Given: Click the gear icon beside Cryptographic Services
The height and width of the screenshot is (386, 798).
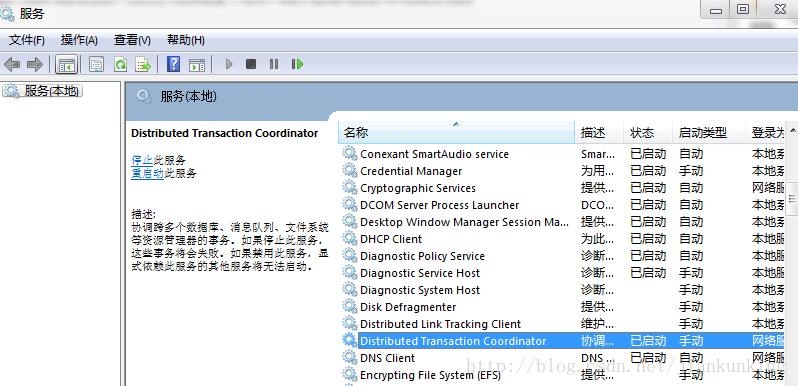Looking at the screenshot, I should coord(350,187).
